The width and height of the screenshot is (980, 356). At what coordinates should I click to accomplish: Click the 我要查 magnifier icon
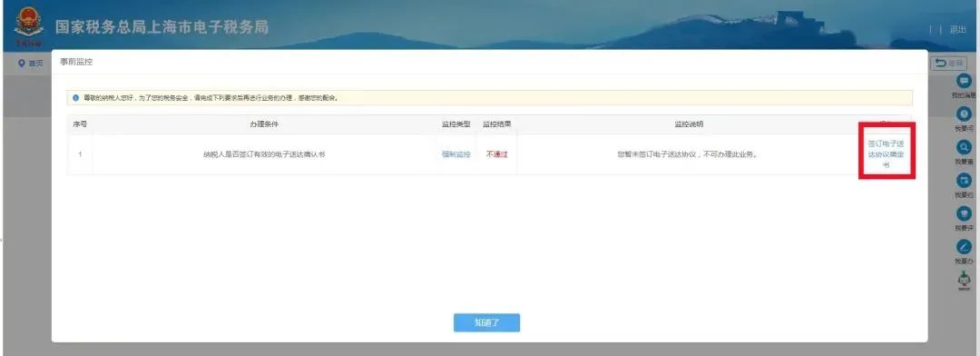(x=964, y=147)
